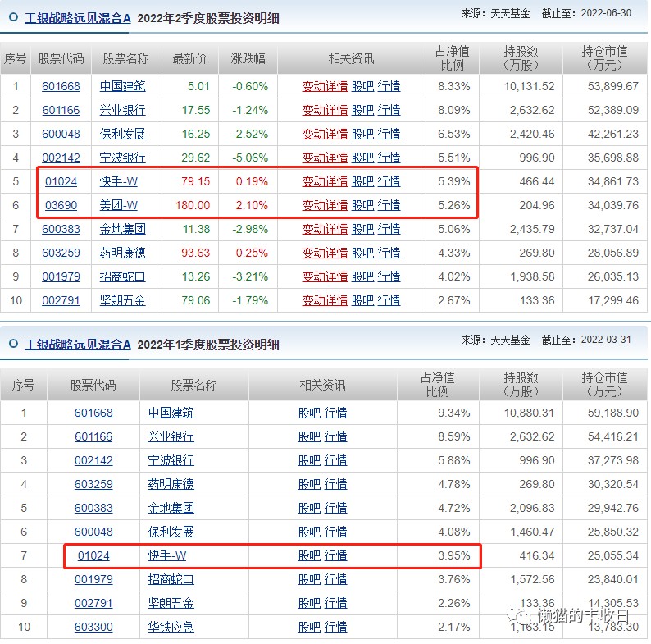Click stock name 美团-W
This screenshot has width=651, height=644.
(x=119, y=205)
